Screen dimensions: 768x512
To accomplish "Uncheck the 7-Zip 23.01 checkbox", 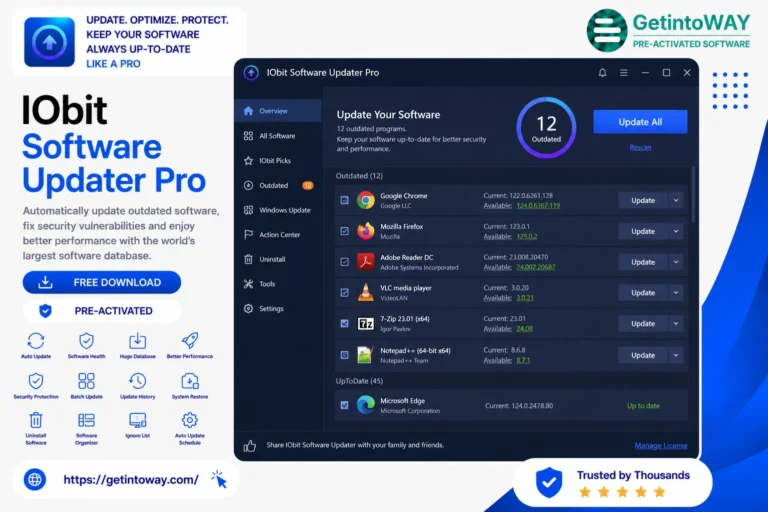I will click(344, 323).
